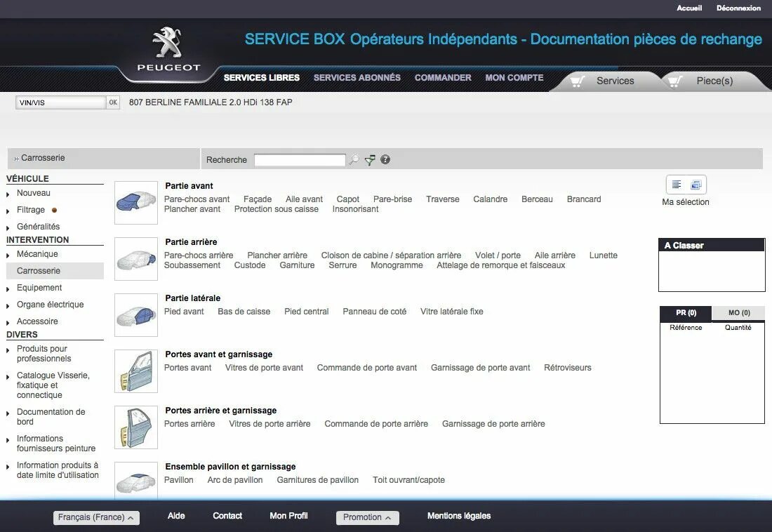
Task: Expand the Filtrage arrow
Action: 8,211
